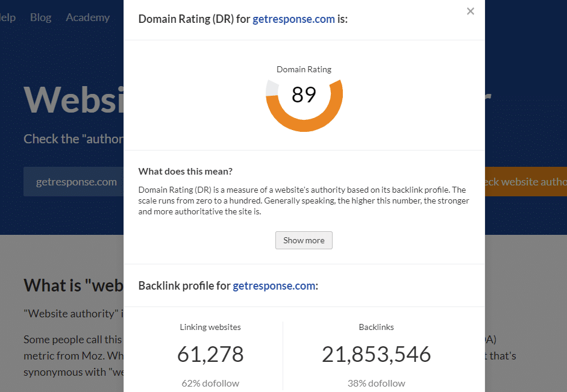
Task: Open the Blog menu item
Action: [40, 17]
